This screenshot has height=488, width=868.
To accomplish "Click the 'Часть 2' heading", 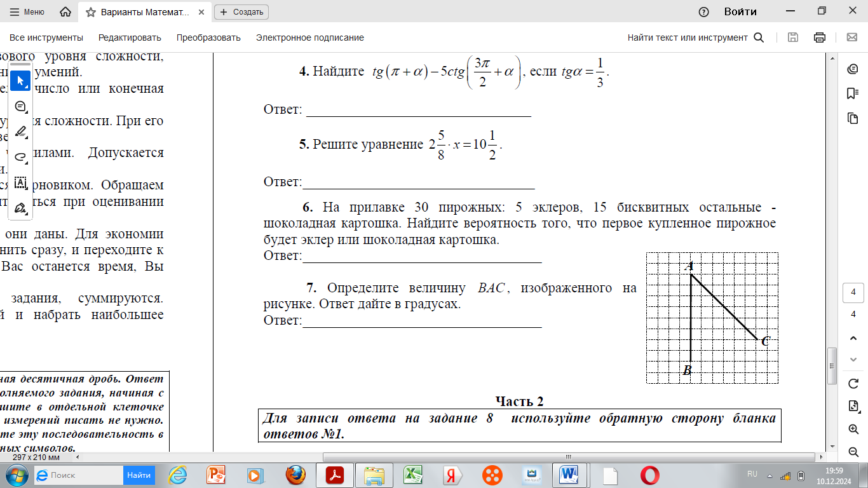I will 520,402.
